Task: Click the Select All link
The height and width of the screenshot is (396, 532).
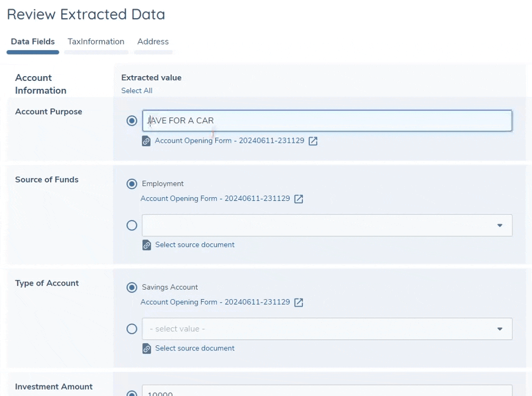Action: (x=136, y=90)
